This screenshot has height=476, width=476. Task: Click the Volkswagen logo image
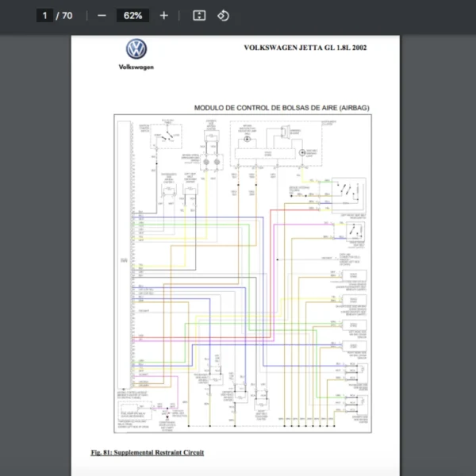click(136, 48)
